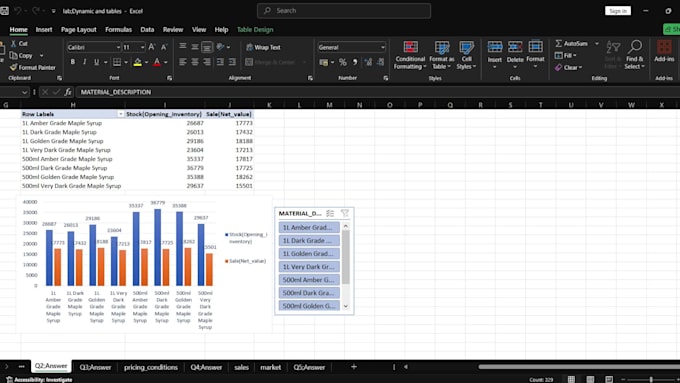Click Insert cells icon
This screenshot has height=383, width=680.
point(495,47)
